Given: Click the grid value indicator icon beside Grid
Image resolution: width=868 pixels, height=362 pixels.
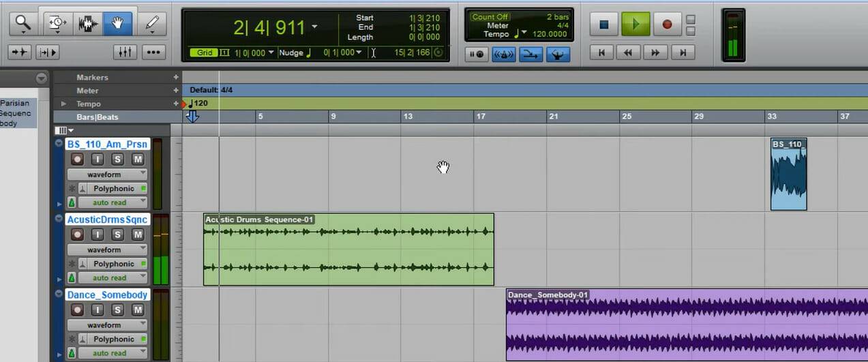Looking at the screenshot, I should click(x=224, y=53).
